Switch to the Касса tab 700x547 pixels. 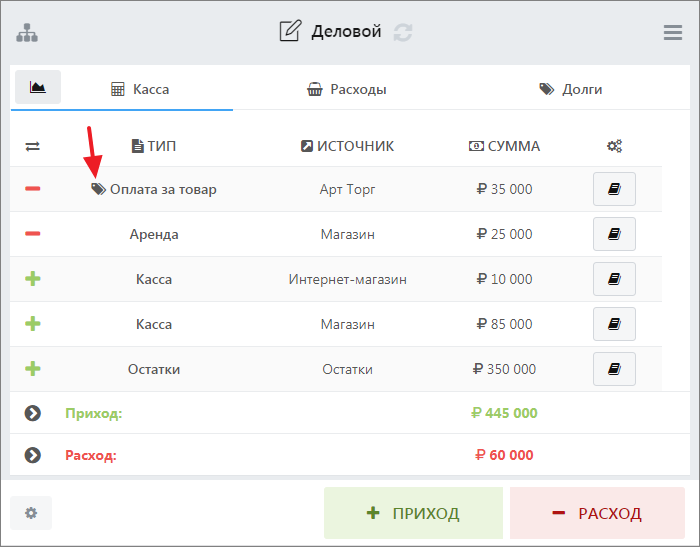[140, 89]
